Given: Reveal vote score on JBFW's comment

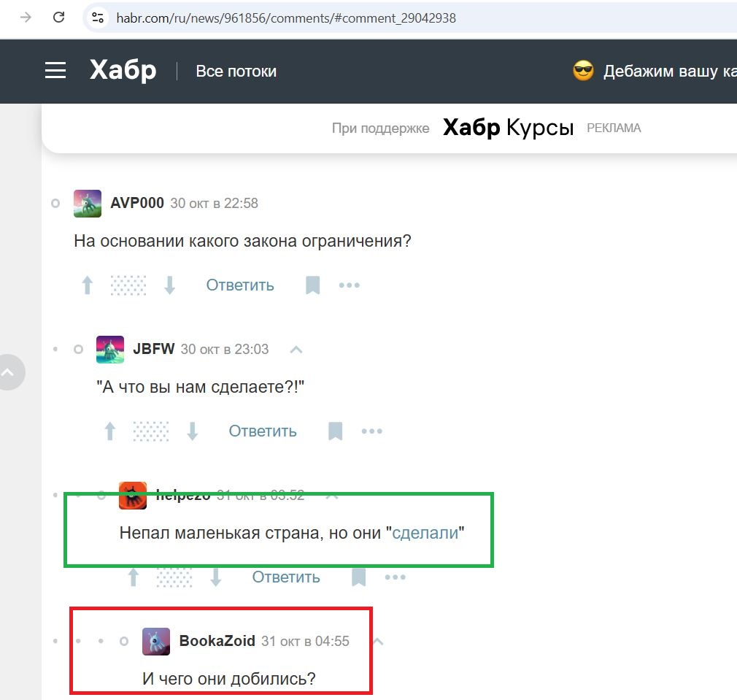Looking at the screenshot, I should pos(150,431).
